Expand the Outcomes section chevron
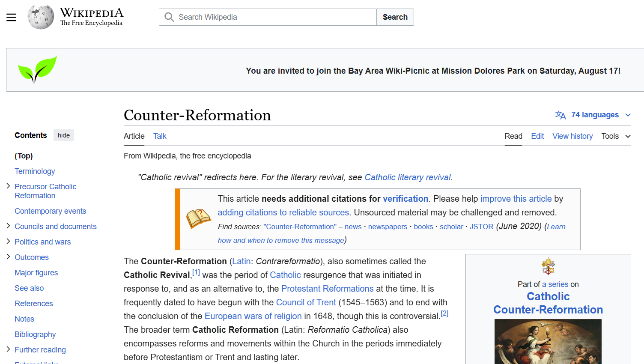The height and width of the screenshot is (364, 644). 8,257
